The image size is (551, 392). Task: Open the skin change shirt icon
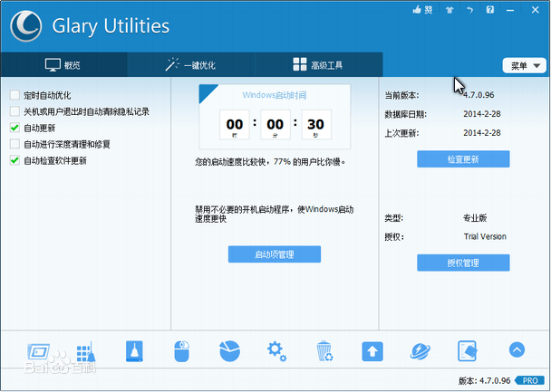[449, 10]
